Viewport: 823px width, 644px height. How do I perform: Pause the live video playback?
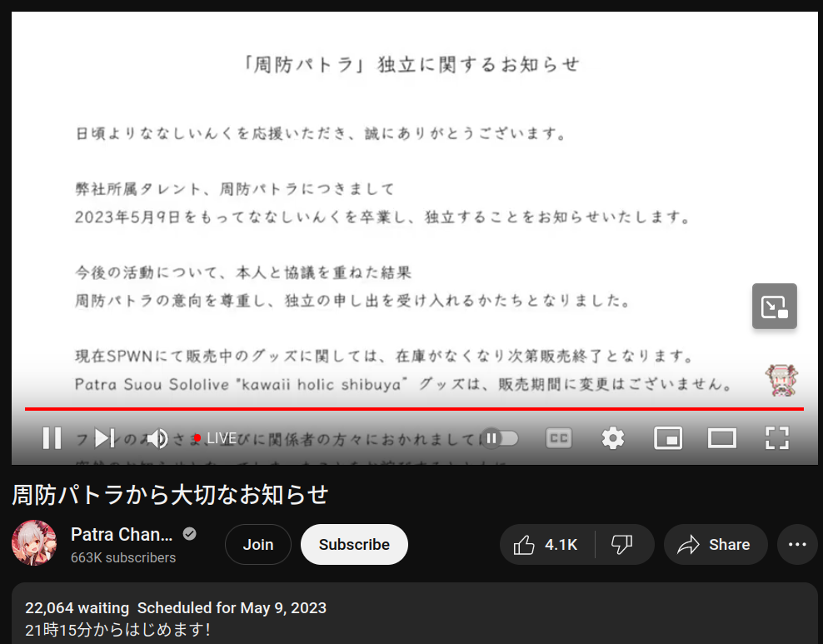pos(52,437)
